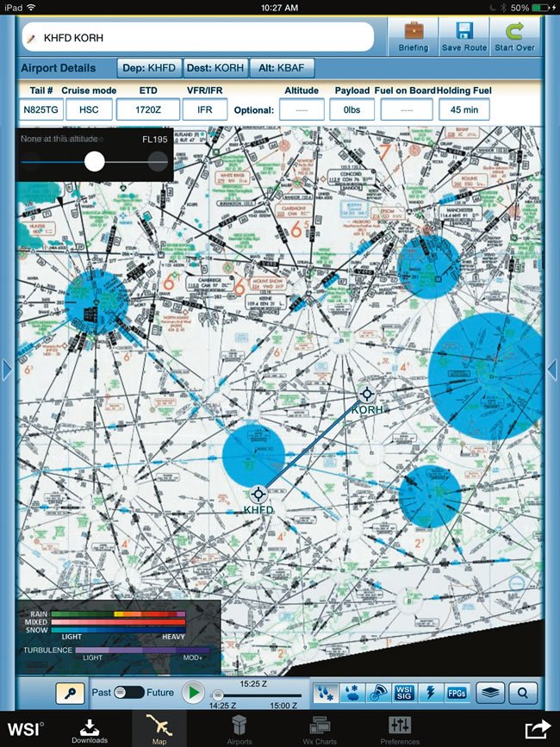Image resolution: width=560 pixels, height=747 pixels.
Task: Select the Dest: KORH button
Action: pyautogui.click(x=215, y=68)
